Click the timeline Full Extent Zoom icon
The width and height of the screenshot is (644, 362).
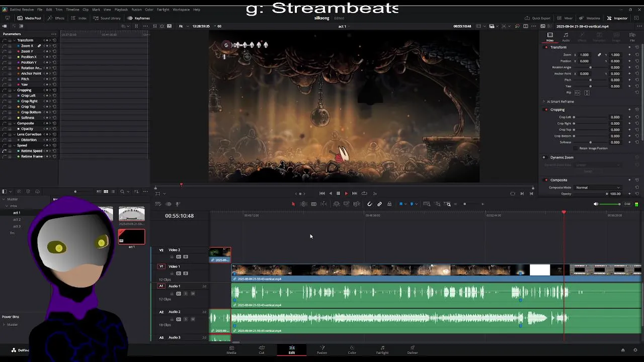click(x=427, y=204)
